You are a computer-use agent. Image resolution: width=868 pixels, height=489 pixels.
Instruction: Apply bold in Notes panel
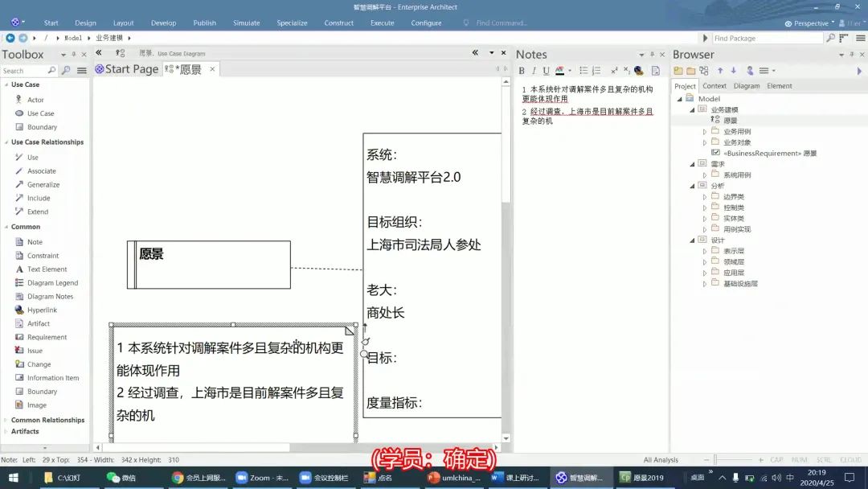coord(522,71)
